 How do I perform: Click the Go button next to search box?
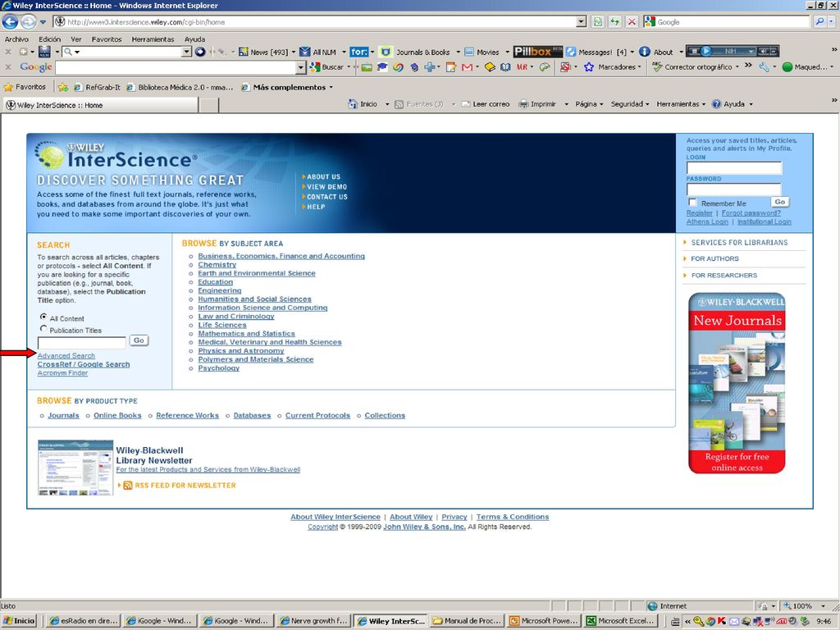click(139, 340)
